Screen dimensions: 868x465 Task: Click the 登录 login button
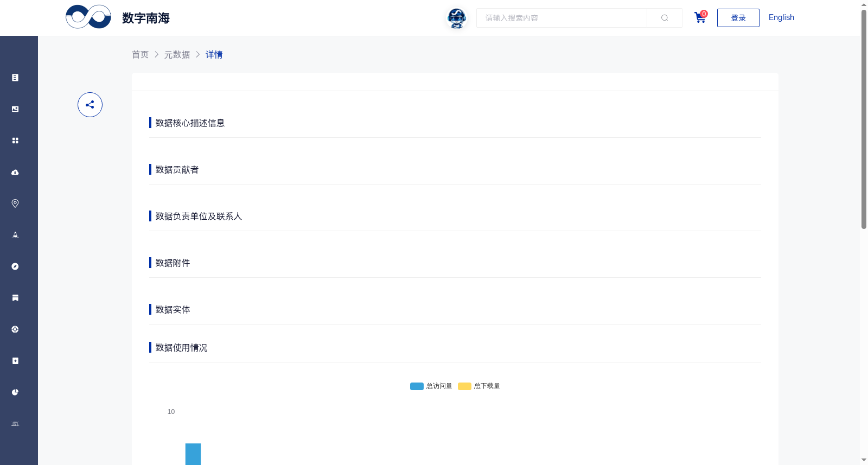point(738,18)
